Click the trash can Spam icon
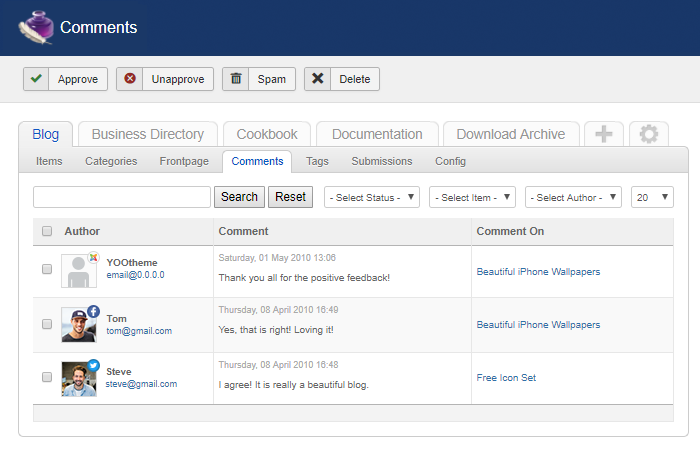 pos(236,79)
